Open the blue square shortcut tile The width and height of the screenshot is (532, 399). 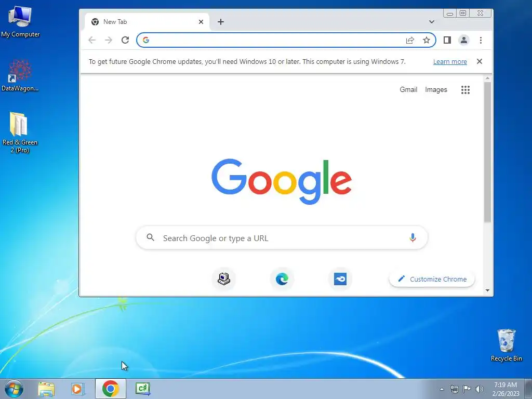pos(340,279)
